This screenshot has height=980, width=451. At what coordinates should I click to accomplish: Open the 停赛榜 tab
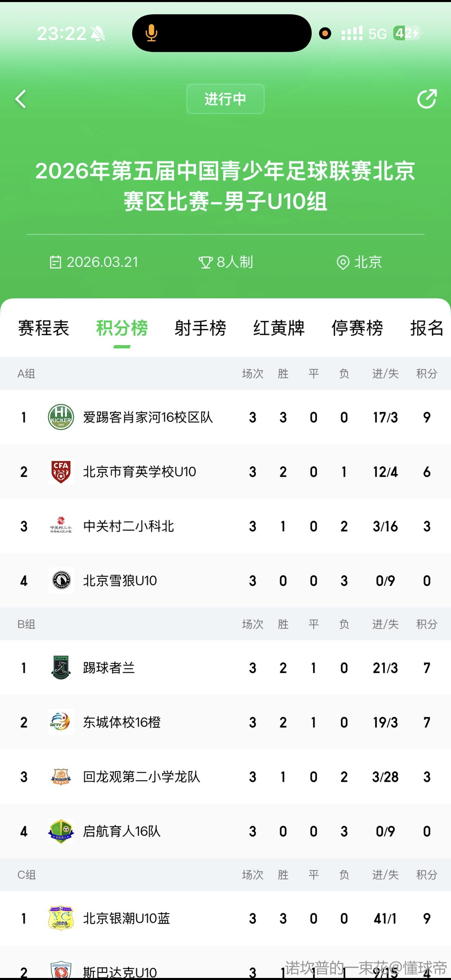pos(357,328)
